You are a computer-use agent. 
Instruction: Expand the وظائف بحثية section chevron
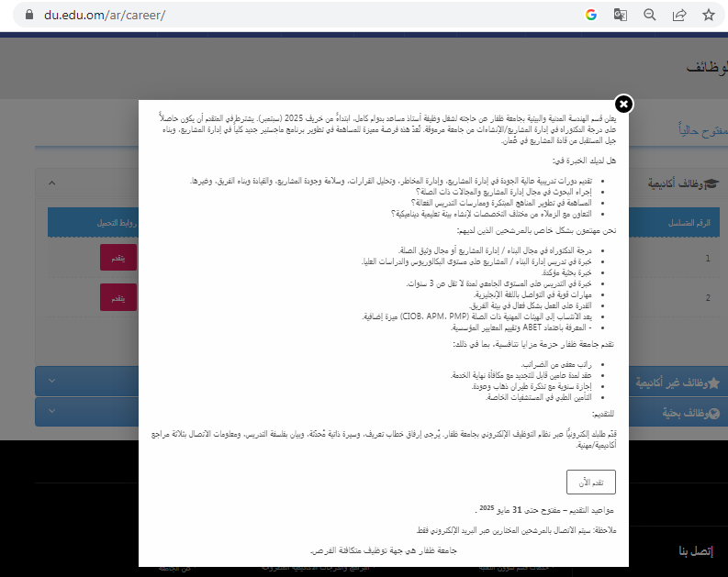pyautogui.click(x=51, y=413)
